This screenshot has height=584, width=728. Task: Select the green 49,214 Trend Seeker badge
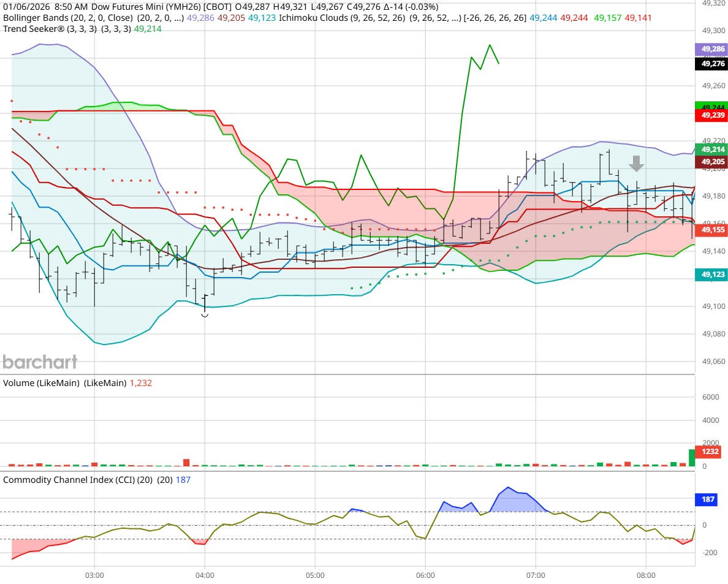click(711, 149)
